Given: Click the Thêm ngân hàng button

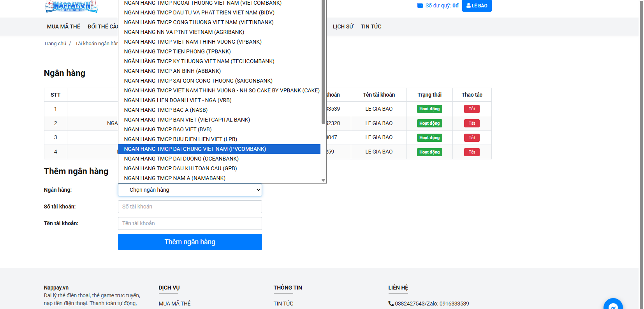Looking at the screenshot, I should [x=190, y=242].
